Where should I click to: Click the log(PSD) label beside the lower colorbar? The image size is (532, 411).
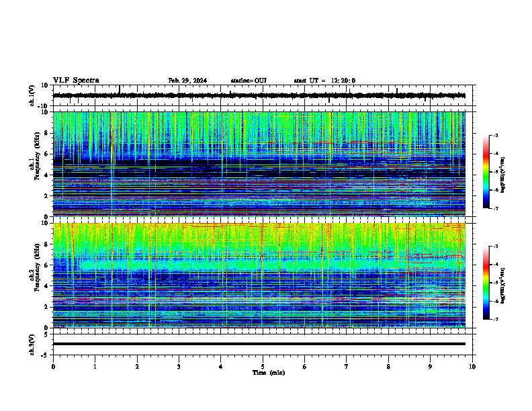pos(503,285)
